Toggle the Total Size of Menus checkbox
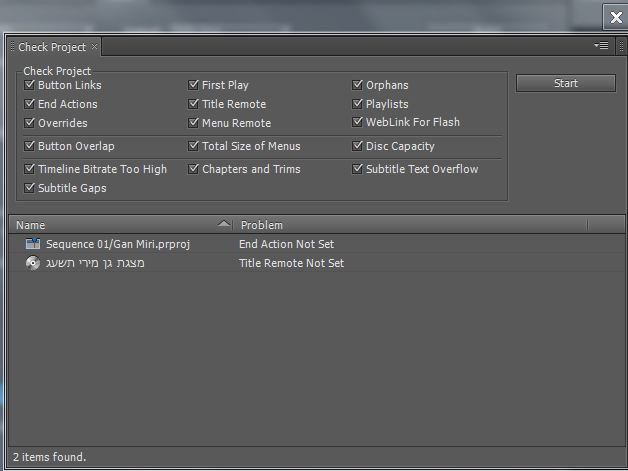The height and width of the screenshot is (471, 628). tap(193, 146)
